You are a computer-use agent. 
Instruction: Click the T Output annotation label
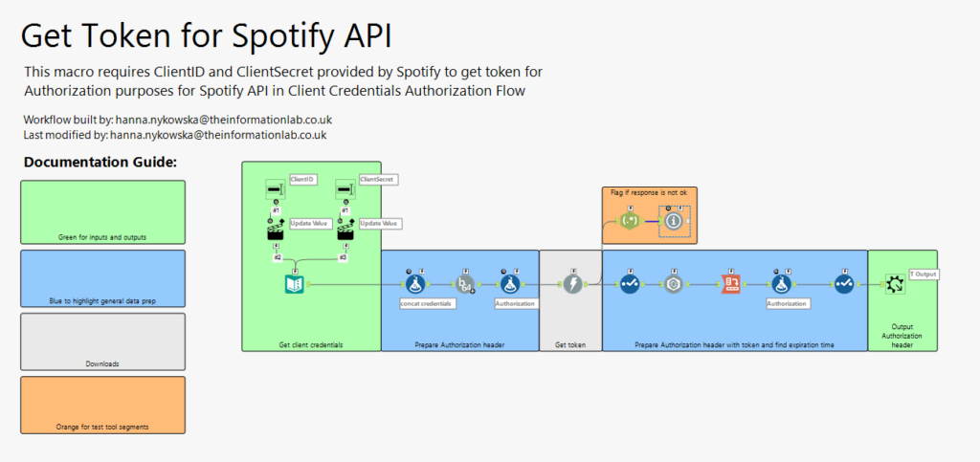pyautogui.click(x=924, y=275)
